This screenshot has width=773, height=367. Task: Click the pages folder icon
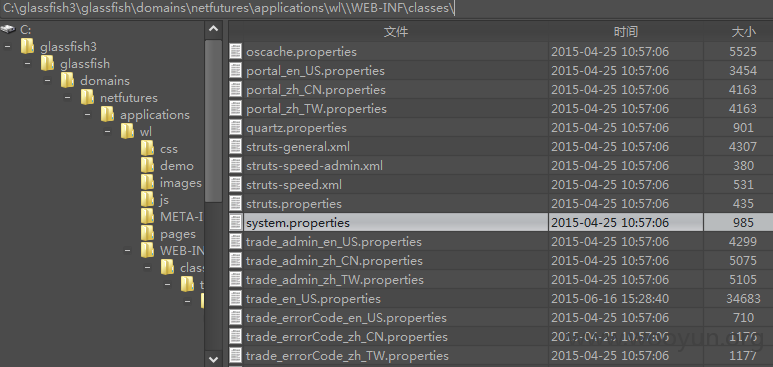(x=147, y=233)
